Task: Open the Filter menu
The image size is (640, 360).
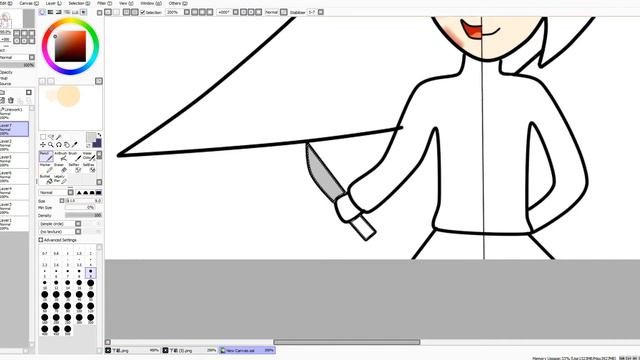Action: 104,3
